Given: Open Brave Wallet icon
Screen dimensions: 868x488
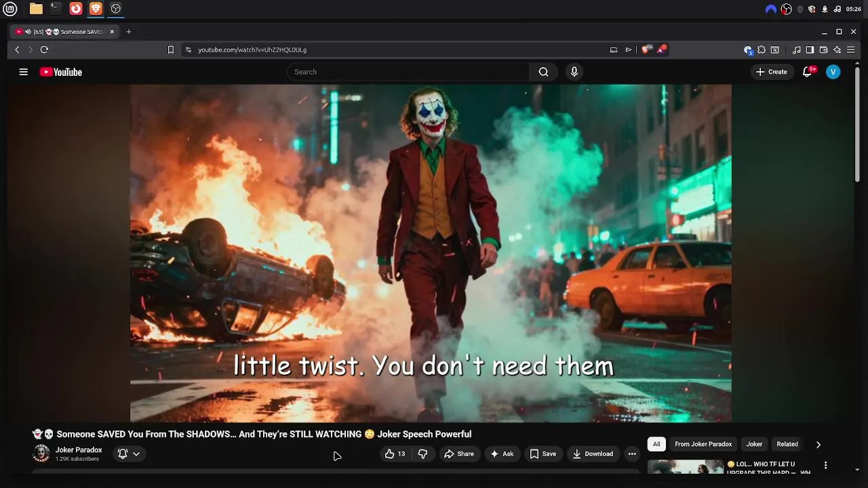Looking at the screenshot, I should pos(823,49).
